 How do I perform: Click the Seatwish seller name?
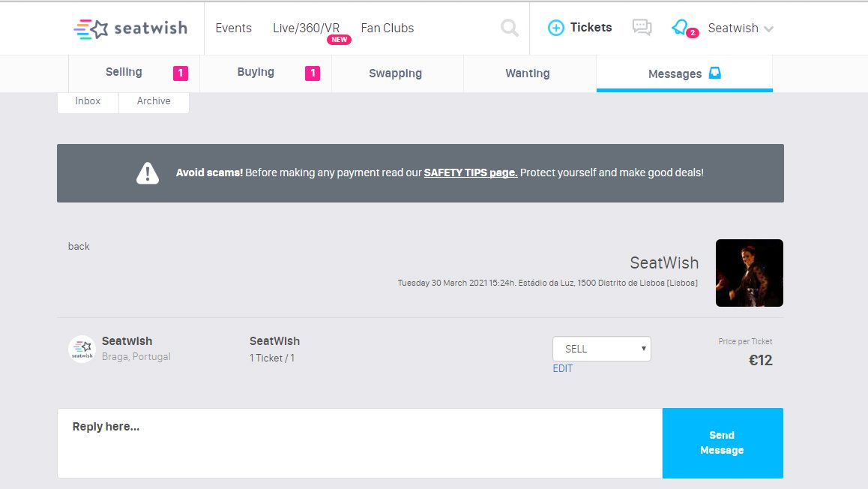(x=127, y=341)
